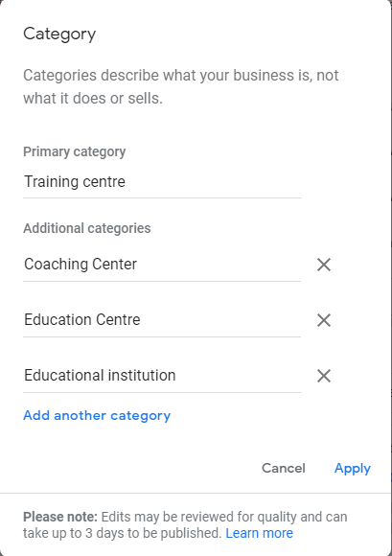
Task: Click into the Educational institution field
Action: coord(162,376)
